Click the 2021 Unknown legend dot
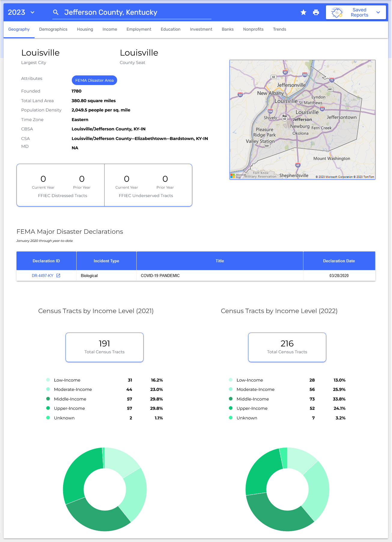 (x=48, y=418)
